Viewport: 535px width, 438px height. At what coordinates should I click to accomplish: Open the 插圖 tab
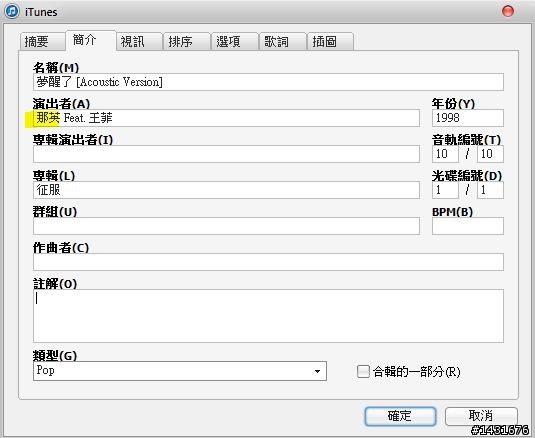330,42
